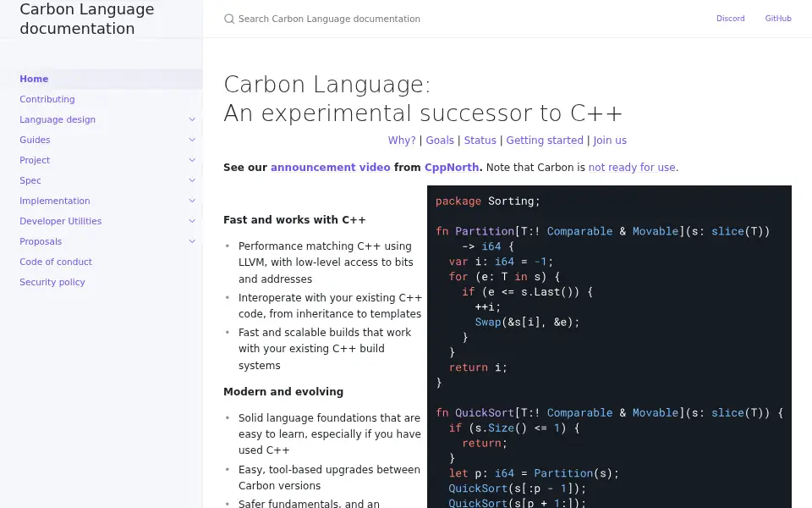Screen dimensions: 812x508
Task: Click 'Solid language foundations' bullet
Action: [x=329, y=433]
